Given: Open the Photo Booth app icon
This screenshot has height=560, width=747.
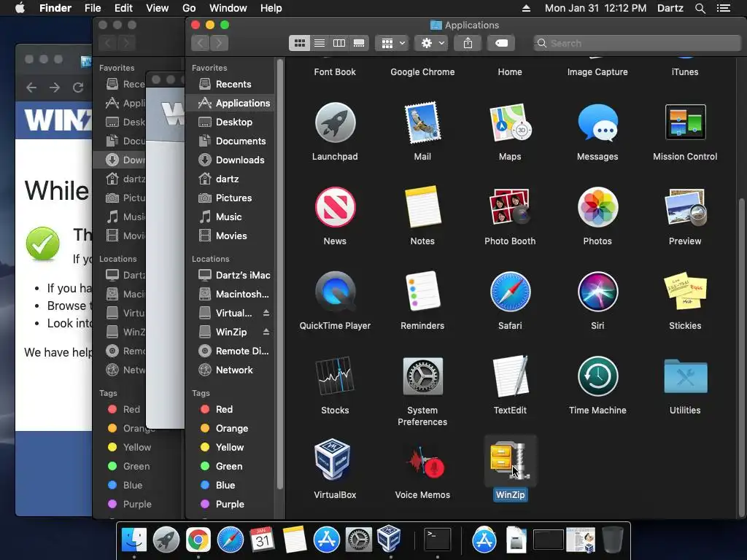Looking at the screenshot, I should [x=510, y=207].
